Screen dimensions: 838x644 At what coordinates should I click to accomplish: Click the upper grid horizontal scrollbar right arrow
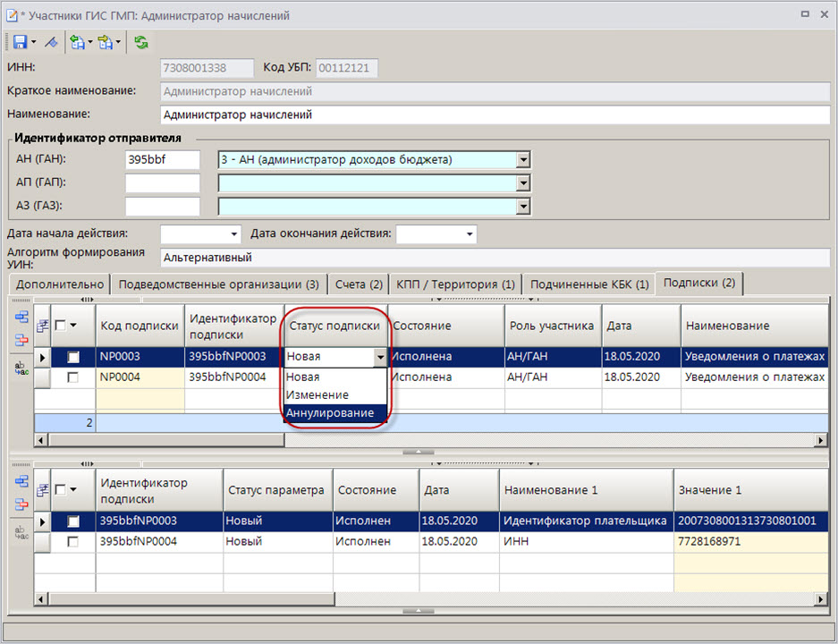coord(821,440)
